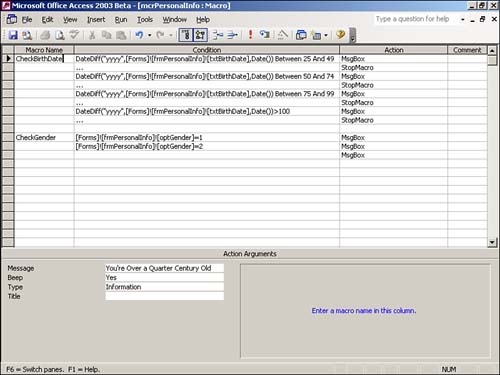Screen dimensions: 500x375
Task: Click the StopMacro action below the >100 row
Action: (x=393, y=120)
